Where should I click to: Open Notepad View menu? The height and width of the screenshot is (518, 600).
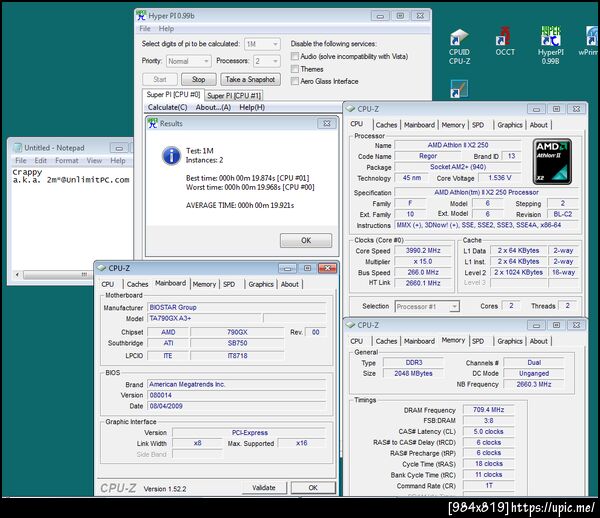tap(94, 161)
